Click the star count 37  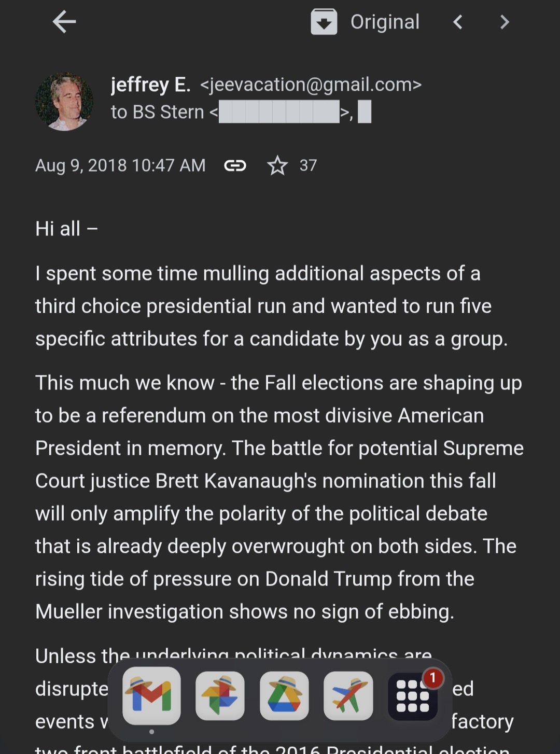coord(308,165)
